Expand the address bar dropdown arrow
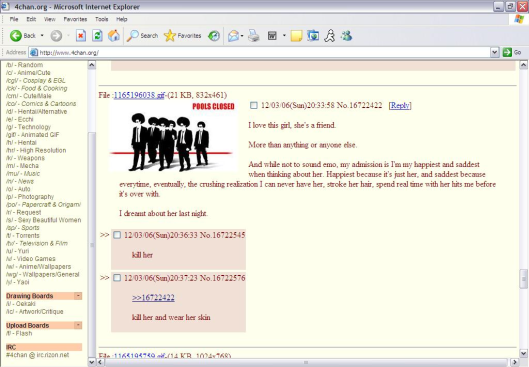This screenshot has width=529, height=367. [495, 52]
